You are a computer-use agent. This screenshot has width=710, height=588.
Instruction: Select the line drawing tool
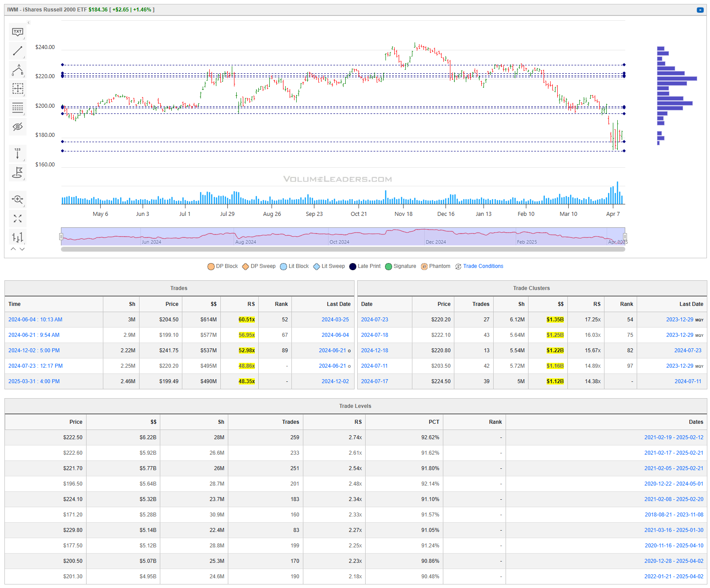(18, 51)
